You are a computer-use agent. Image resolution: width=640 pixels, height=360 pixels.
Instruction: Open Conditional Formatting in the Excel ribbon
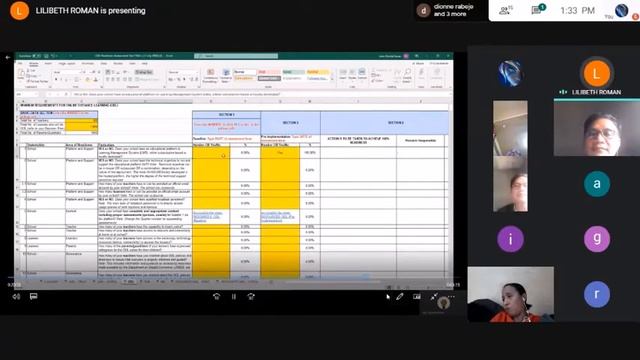coord(210,76)
